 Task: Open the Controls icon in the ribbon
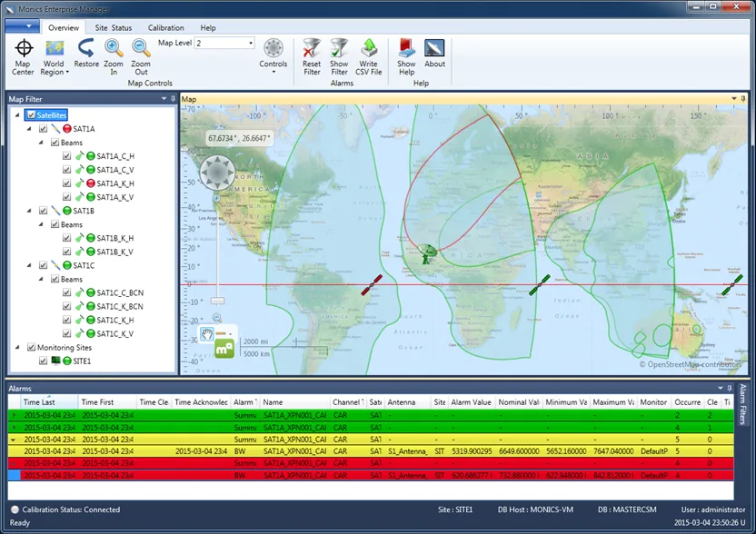[x=273, y=48]
